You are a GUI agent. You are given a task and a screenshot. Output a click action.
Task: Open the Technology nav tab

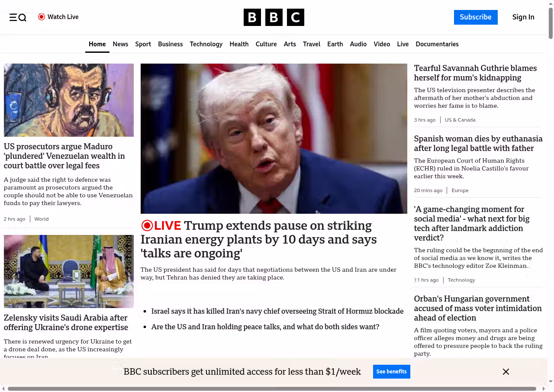click(206, 44)
